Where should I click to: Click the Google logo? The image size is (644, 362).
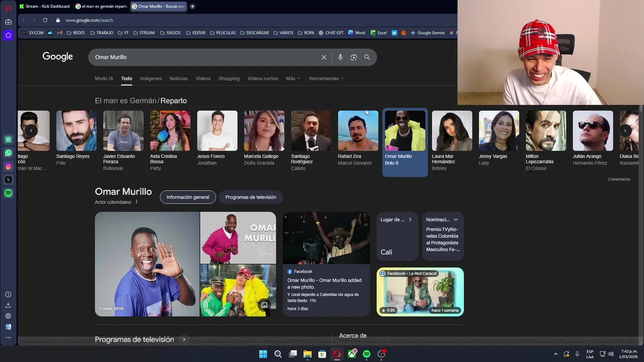tap(57, 57)
